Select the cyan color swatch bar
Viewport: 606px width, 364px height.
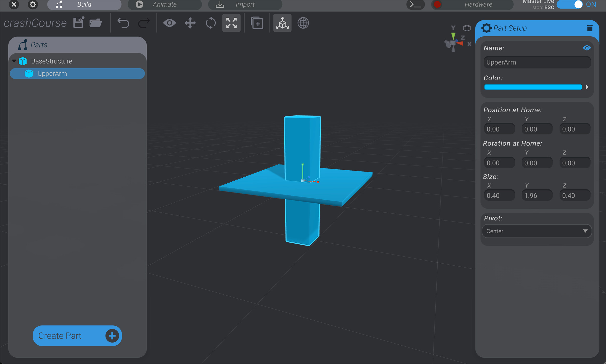click(x=533, y=87)
